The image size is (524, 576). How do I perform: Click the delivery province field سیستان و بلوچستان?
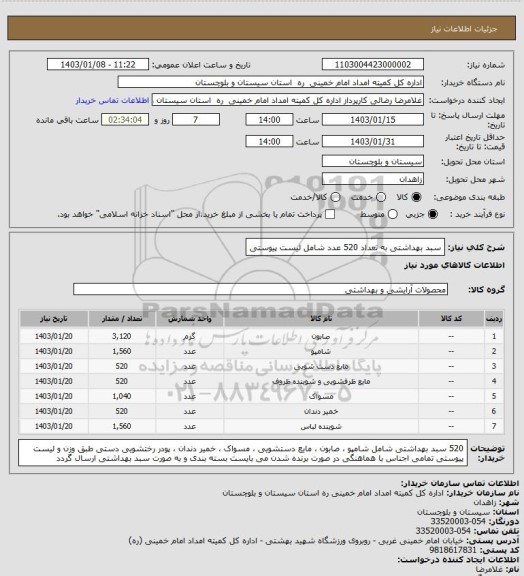coord(373,161)
